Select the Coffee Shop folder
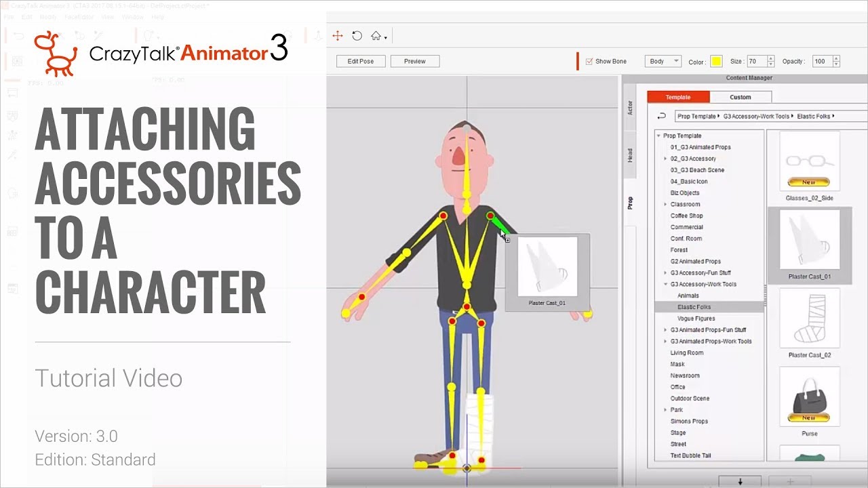This screenshot has width=868, height=488. coord(686,216)
